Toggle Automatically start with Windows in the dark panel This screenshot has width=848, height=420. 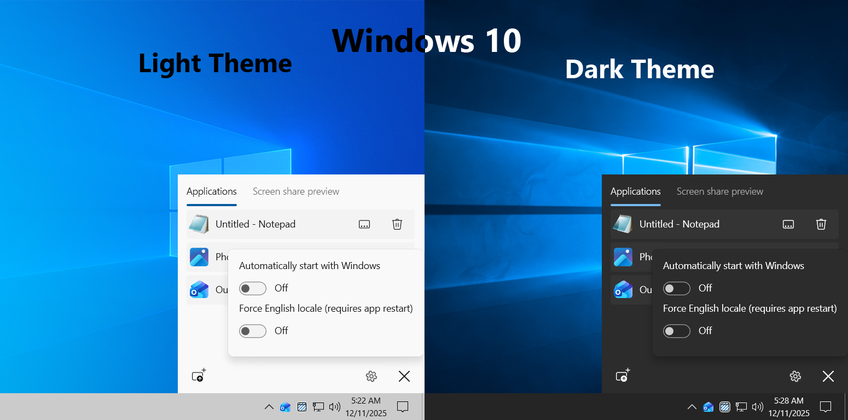tap(677, 288)
